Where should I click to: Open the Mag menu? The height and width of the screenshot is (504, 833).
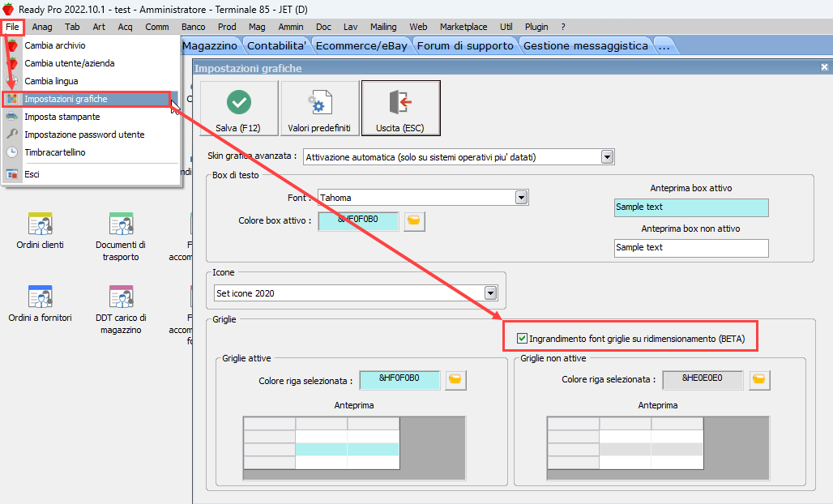[x=257, y=27]
